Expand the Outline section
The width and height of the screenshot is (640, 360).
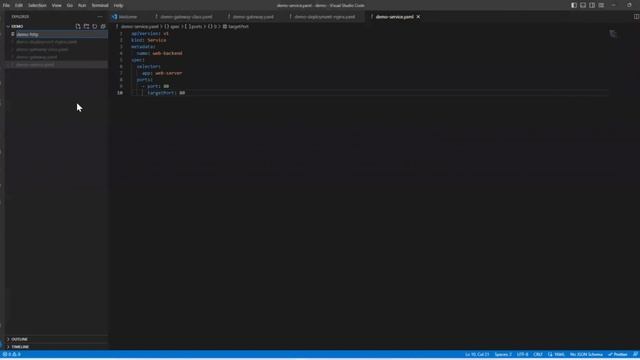(x=19, y=339)
